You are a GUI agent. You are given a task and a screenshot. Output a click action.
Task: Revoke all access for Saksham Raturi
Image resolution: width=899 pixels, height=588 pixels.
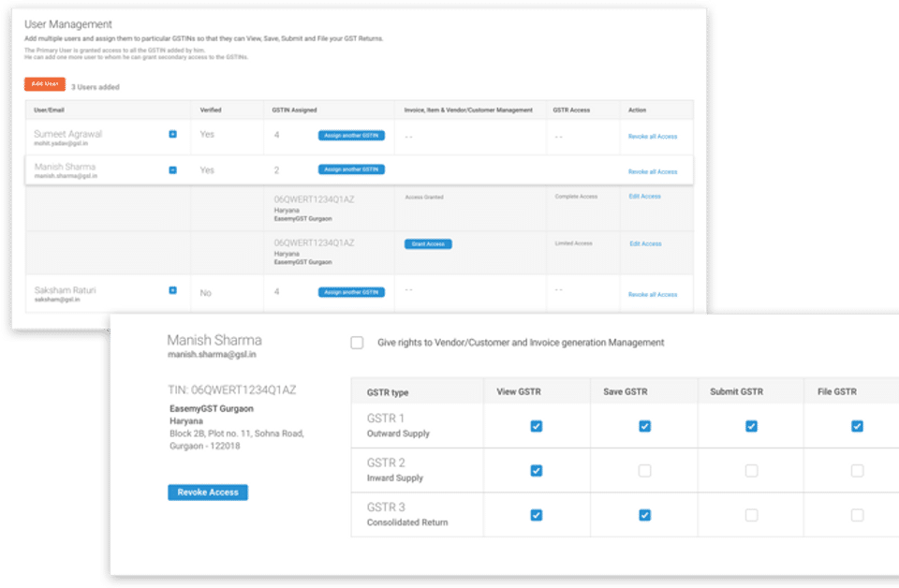coord(653,295)
